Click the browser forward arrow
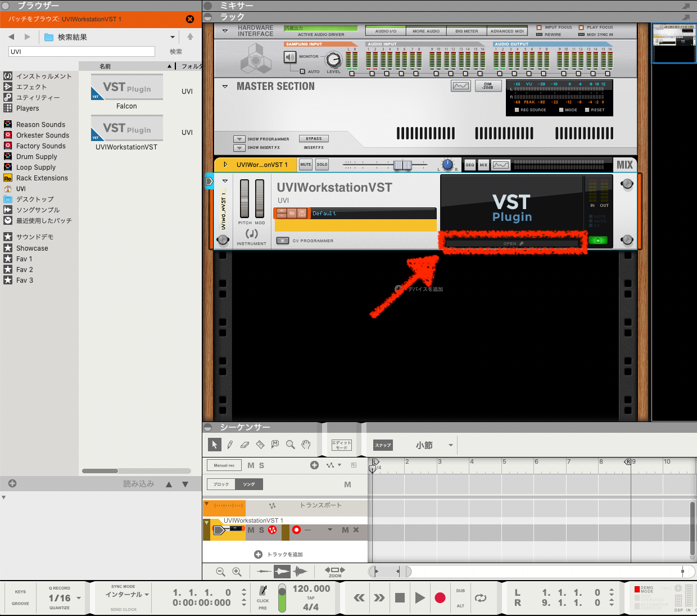Screen dimensions: 697x616 (28, 37)
